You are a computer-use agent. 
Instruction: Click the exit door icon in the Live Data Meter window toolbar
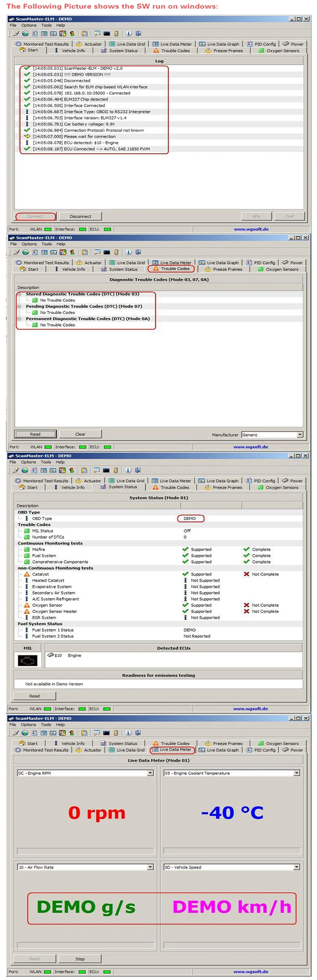click(x=138, y=733)
